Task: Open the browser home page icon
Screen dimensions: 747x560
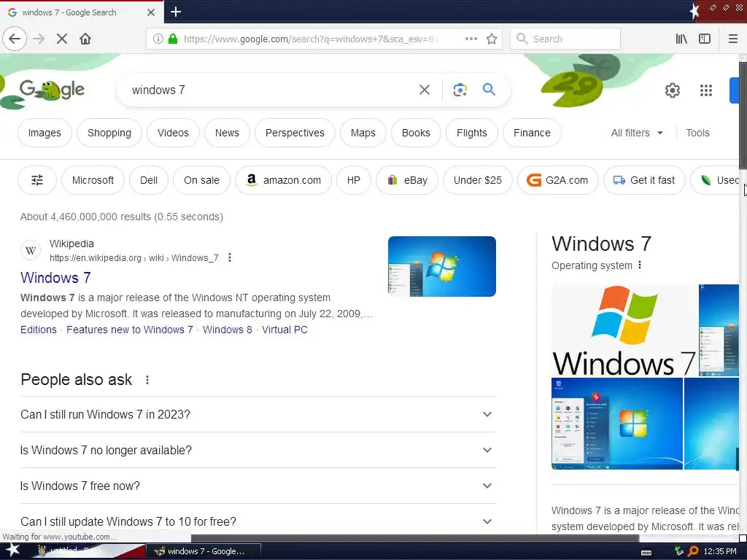Action: point(85,39)
